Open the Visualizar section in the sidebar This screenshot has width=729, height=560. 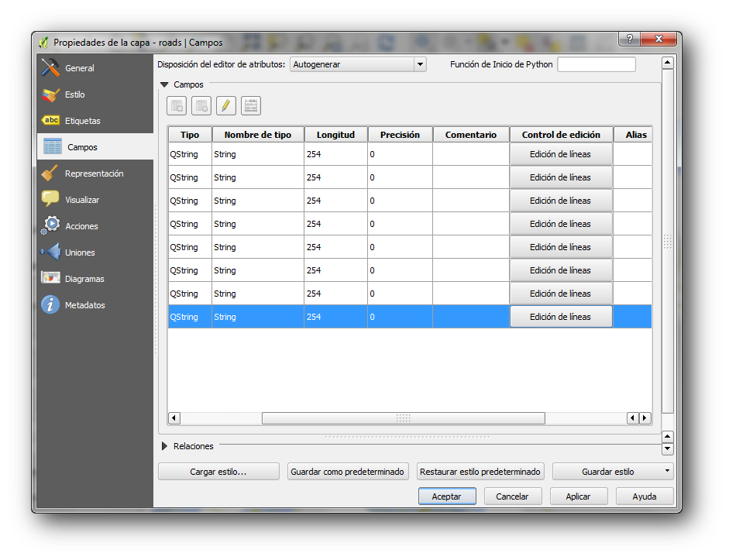pyautogui.click(x=95, y=200)
